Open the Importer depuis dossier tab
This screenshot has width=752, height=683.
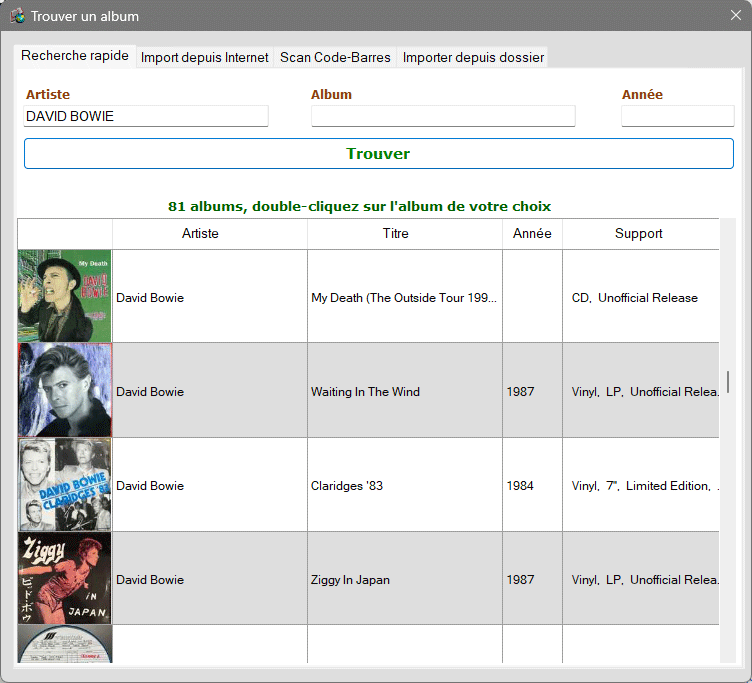(x=473, y=58)
